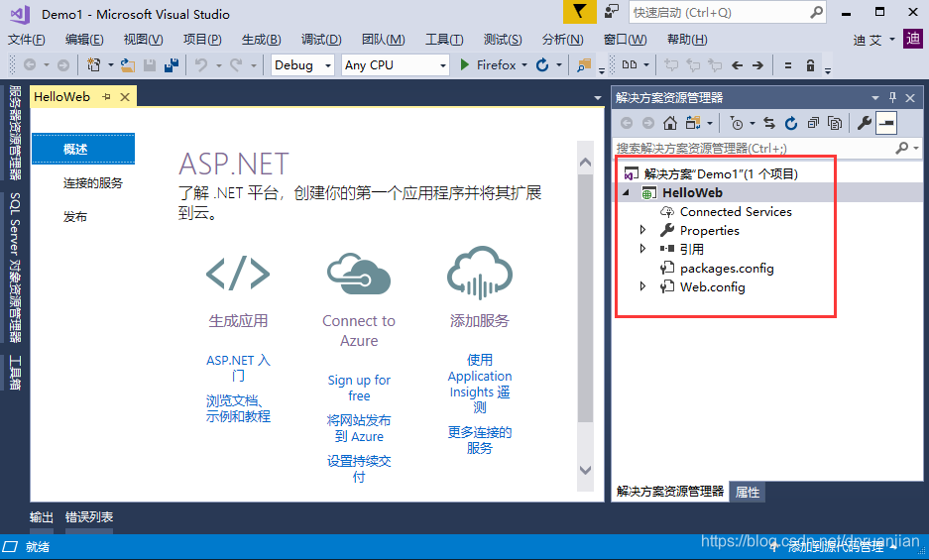Click the right arrow navigation icon in toolbar
929x560 pixels.
pyautogui.click(x=757, y=65)
